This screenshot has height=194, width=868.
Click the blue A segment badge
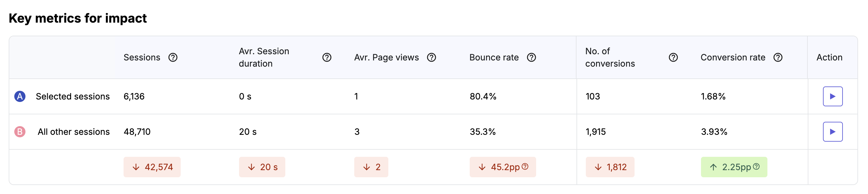(x=20, y=96)
